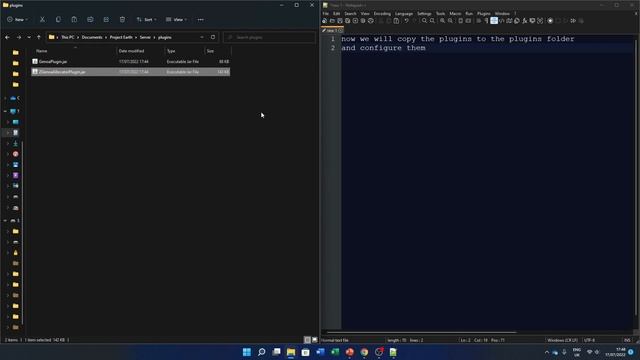Click Search plugins input field
Image resolution: width=640 pixels, height=360 pixels.
269,37
